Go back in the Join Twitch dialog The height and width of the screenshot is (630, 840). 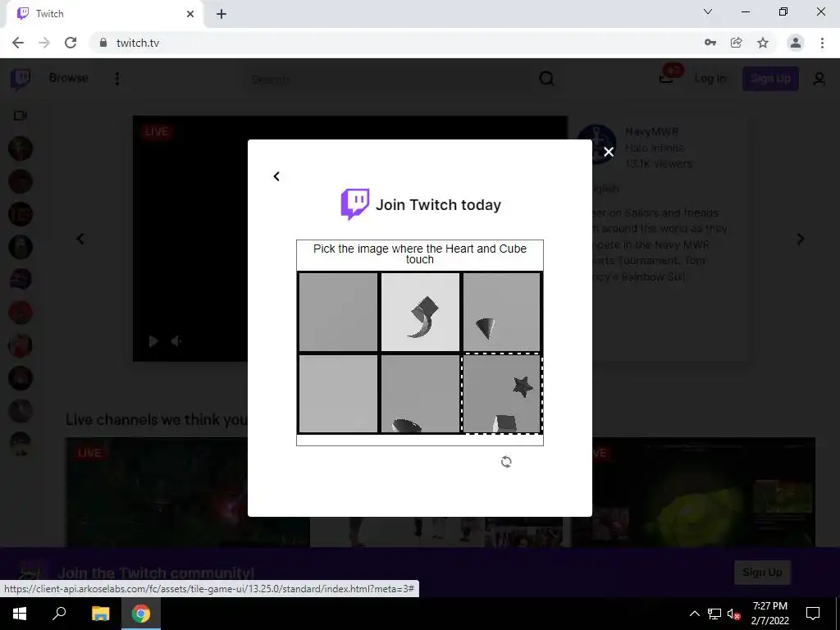276,176
